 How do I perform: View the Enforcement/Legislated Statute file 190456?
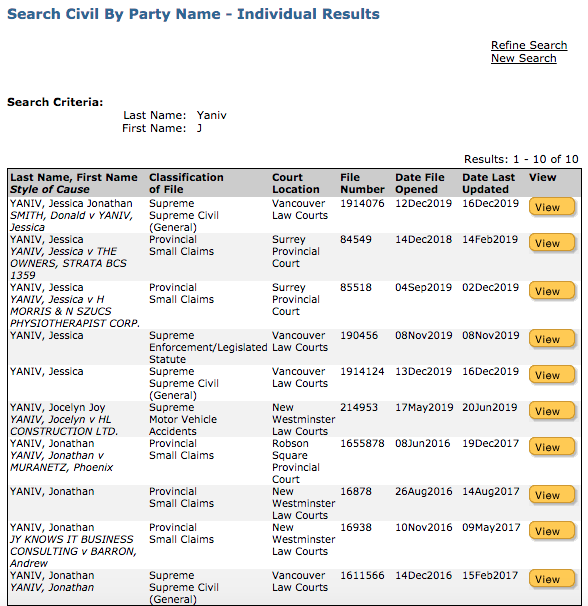pos(552,339)
